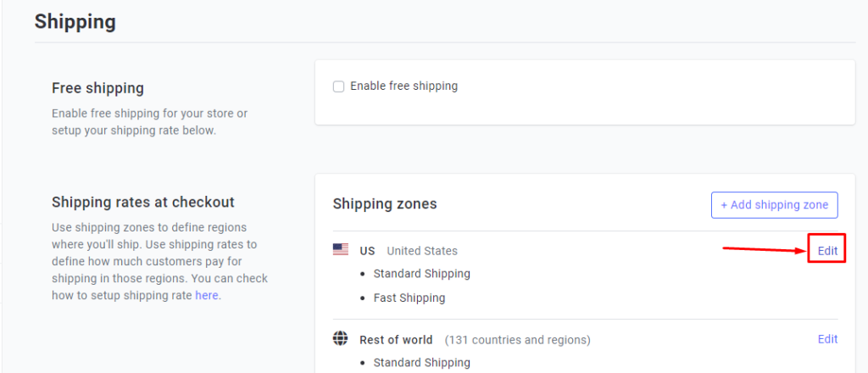
Task: Click the Shipping zones heading
Action: (x=385, y=204)
